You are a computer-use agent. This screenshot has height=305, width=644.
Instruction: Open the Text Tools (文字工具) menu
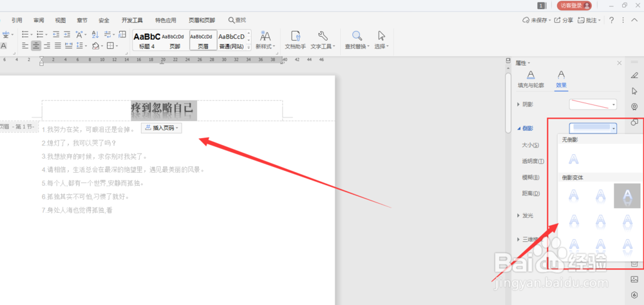tap(323, 40)
